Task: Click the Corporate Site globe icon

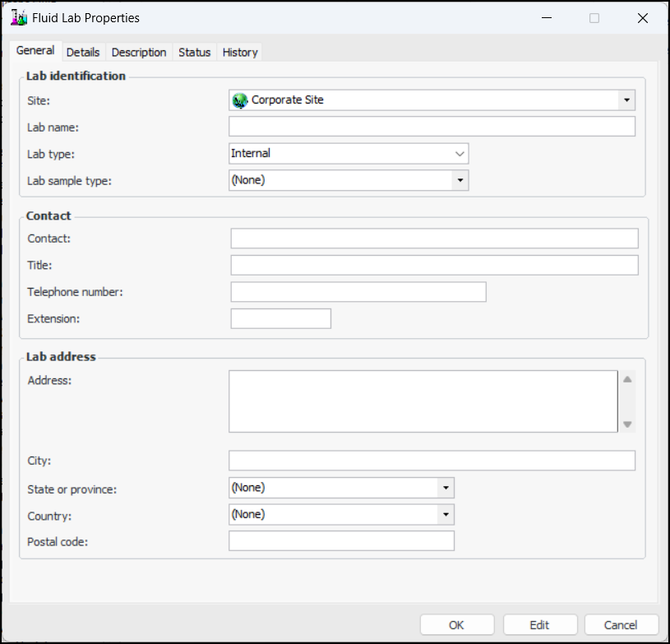Action: pyautogui.click(x=239, y=100)
